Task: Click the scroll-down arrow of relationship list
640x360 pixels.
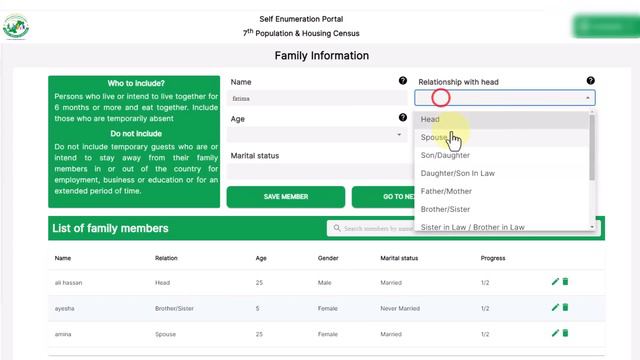Action: [x=592, y=227]
